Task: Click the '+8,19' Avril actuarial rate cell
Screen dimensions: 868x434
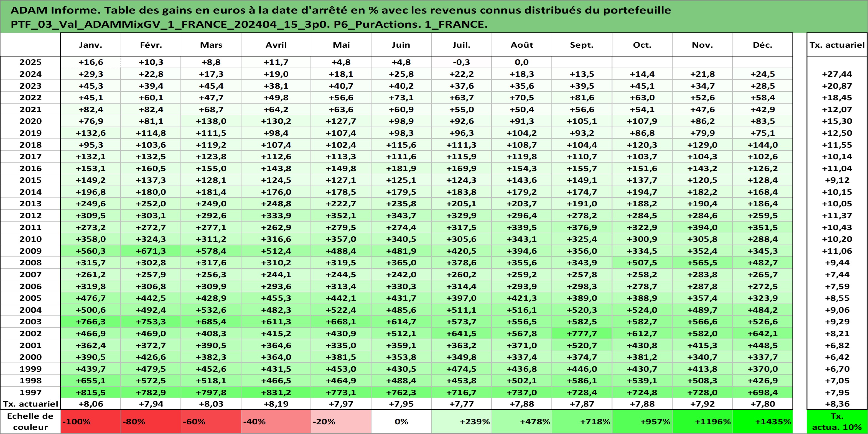Action: (276, 404)
